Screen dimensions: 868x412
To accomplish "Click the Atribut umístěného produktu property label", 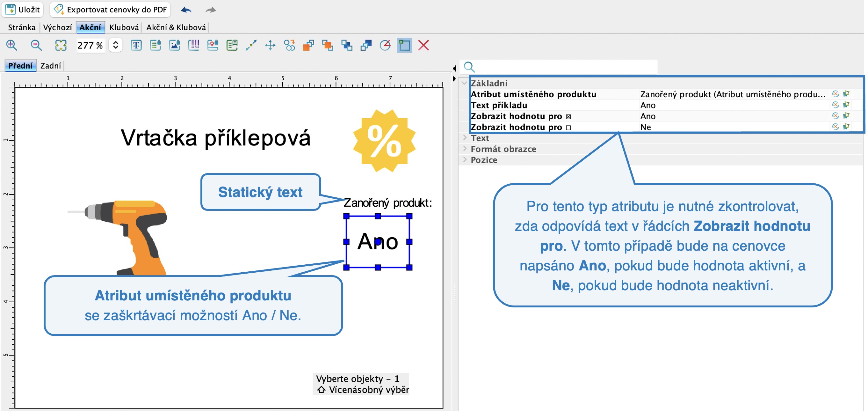I will point(533,94).
